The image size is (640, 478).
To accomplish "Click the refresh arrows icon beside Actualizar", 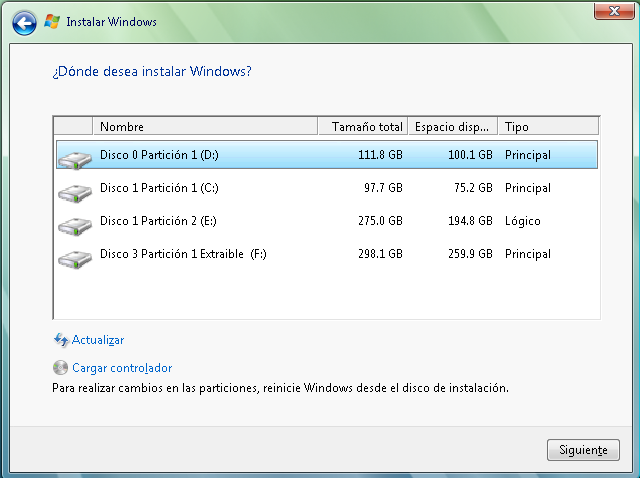I will 61,340.
